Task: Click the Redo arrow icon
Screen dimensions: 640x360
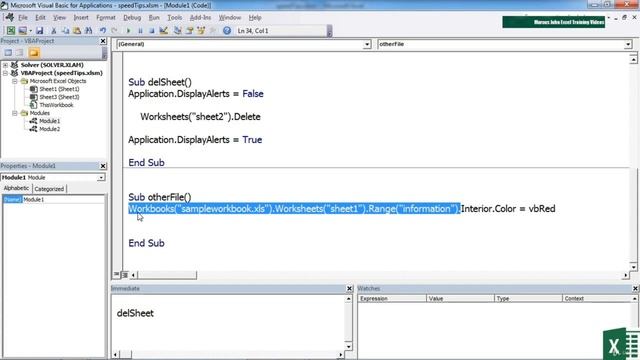Action: tap(114, 31)
